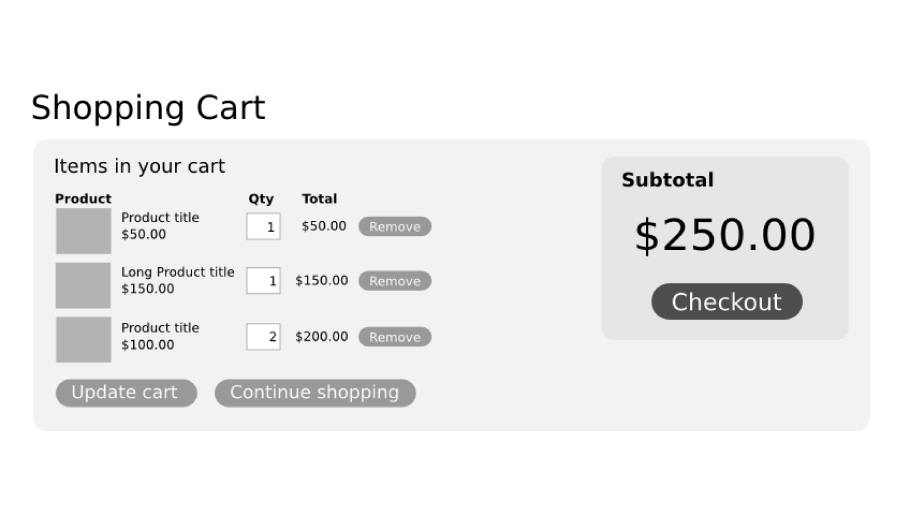This screenshot has width=919, height=507.
Task: Proceed with the Checkout button
Action: coord(727,302)
